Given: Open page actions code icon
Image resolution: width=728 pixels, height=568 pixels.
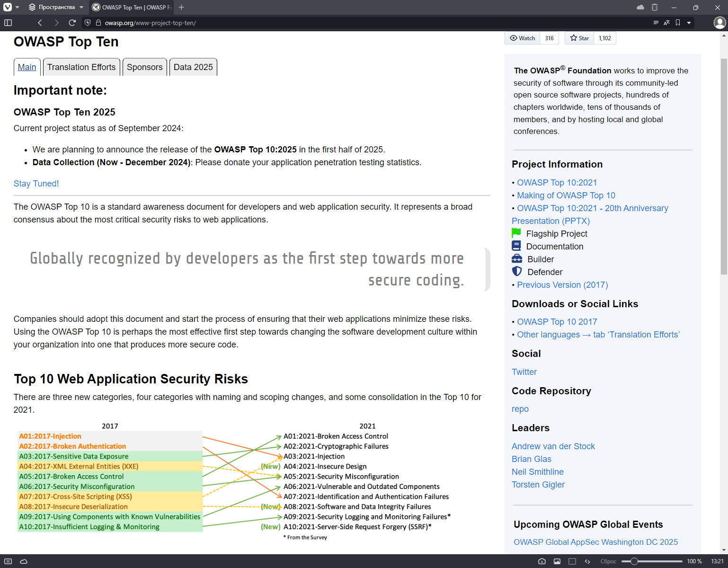Looking at the screenshot, I should 587,561.
